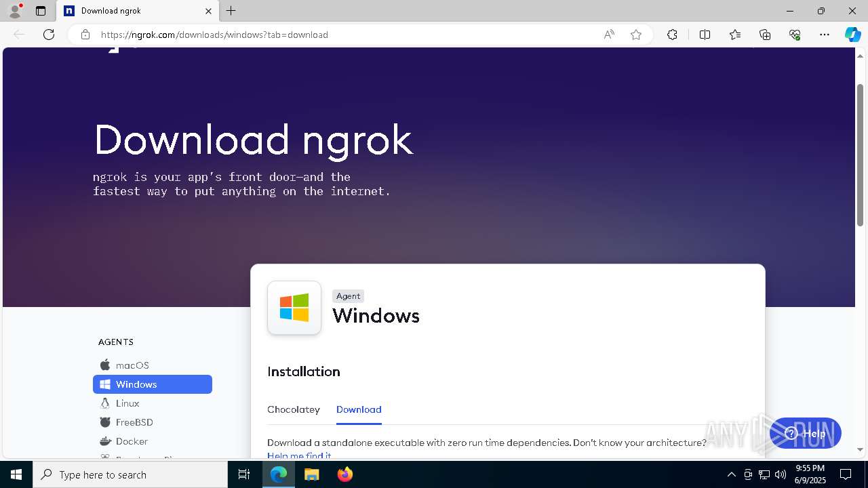Open the network tray icon
This screenshot has width=868, height=488.
click(x=764, y=474)
